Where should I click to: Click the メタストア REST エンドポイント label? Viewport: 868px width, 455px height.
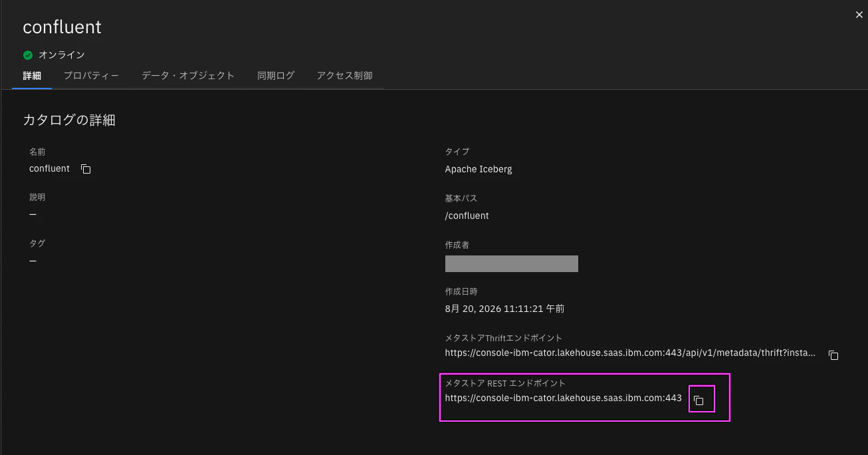pos(505,383)
